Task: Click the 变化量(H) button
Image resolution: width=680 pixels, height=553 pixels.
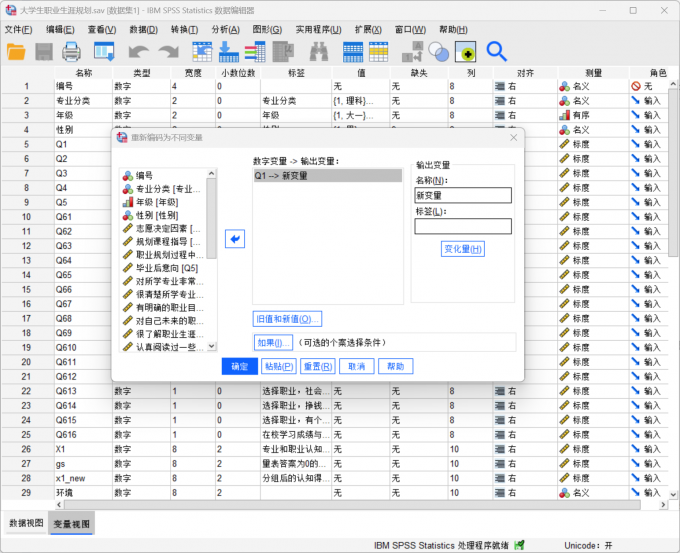Action: point(463,249)
